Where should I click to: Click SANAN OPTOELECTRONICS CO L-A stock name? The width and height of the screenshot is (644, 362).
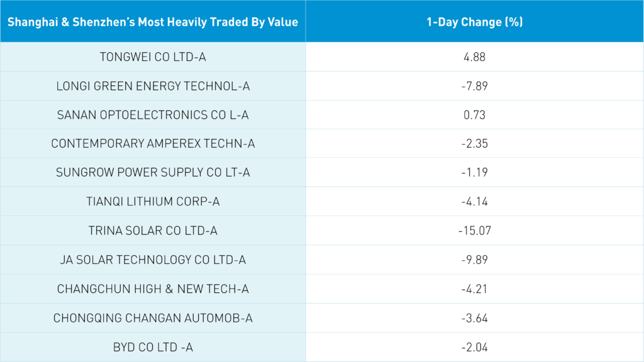tap(153, 115)
